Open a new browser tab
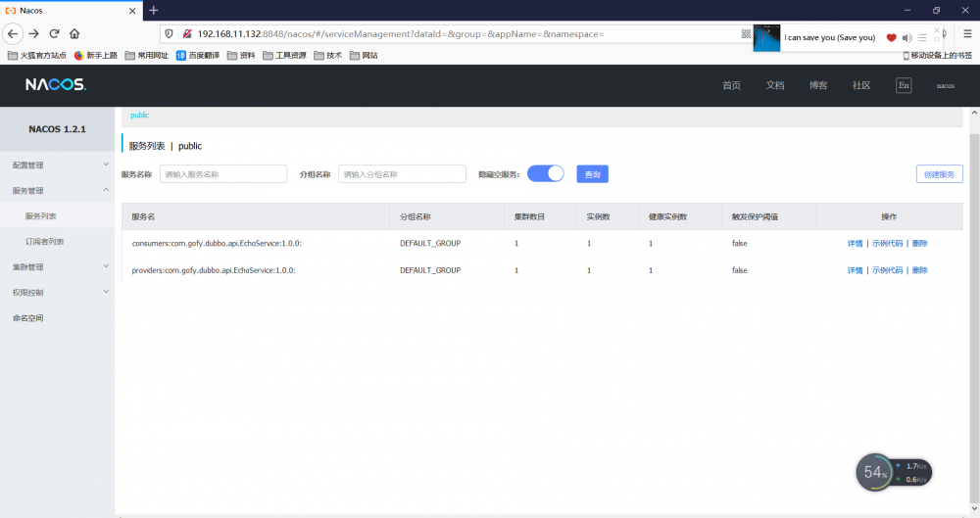The height and width of the screenshot is (518, 980). pos(154,10)
